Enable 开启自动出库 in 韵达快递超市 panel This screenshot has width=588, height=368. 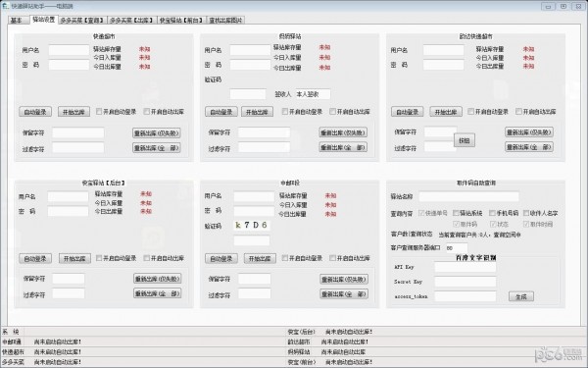click(536, 112)
